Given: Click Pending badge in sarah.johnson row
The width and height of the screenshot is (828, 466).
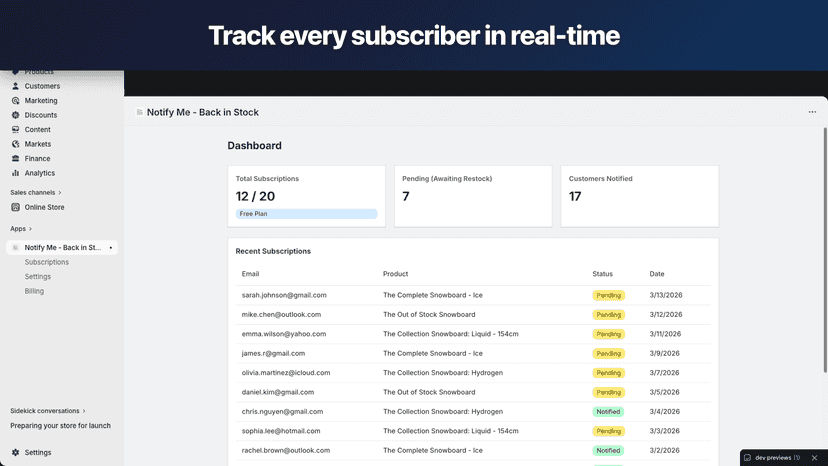Looking at the screenshot, I should (608, 295).
